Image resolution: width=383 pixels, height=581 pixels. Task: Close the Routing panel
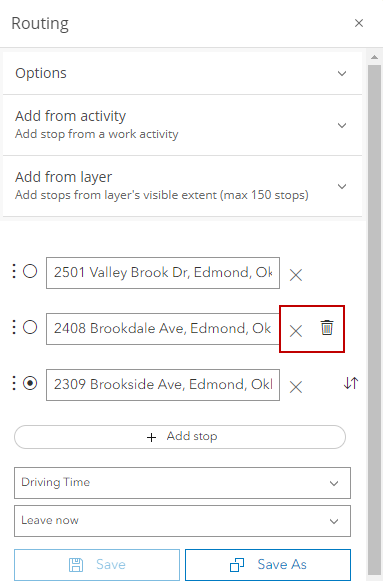point(359,23)
